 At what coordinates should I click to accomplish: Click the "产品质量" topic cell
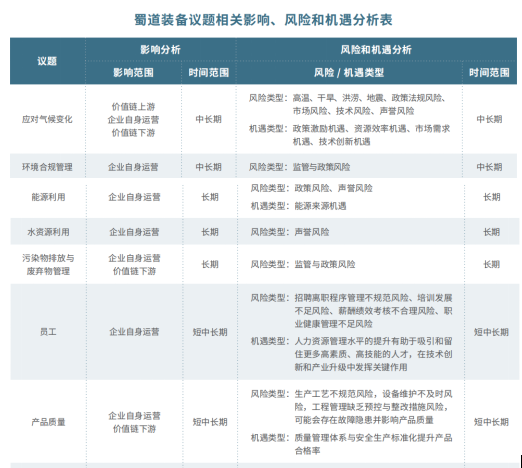pyautogui.click(x=48, y=422)
